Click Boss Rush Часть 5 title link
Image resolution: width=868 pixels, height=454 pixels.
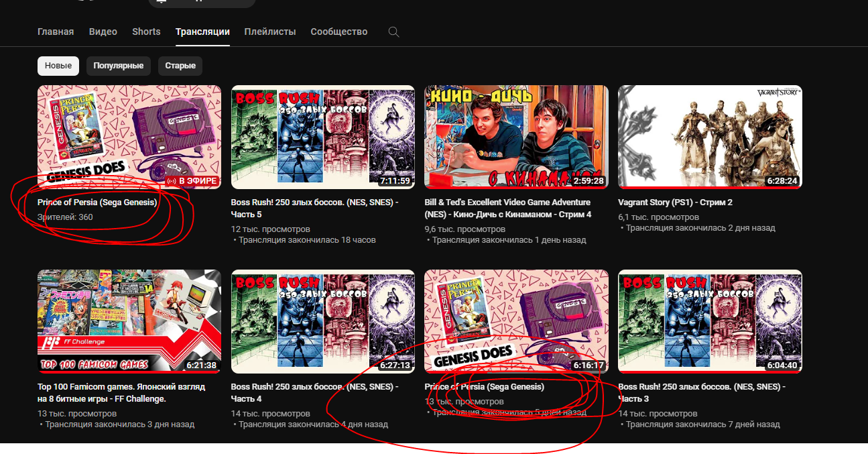315,209
